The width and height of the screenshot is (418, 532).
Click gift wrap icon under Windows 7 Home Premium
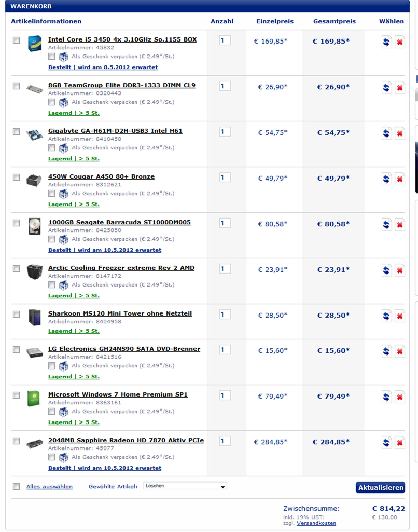coord(63,412)
